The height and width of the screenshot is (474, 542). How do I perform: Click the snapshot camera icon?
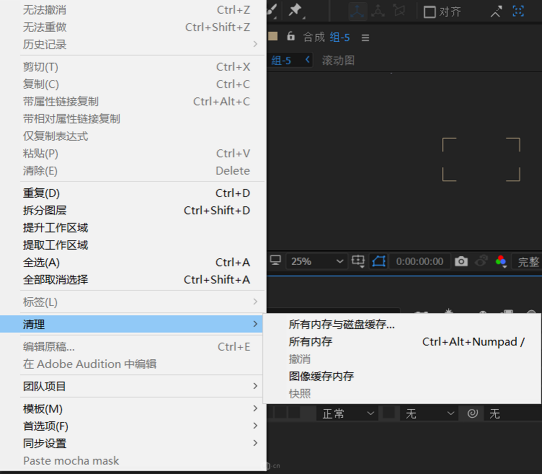tap(461, 261)
